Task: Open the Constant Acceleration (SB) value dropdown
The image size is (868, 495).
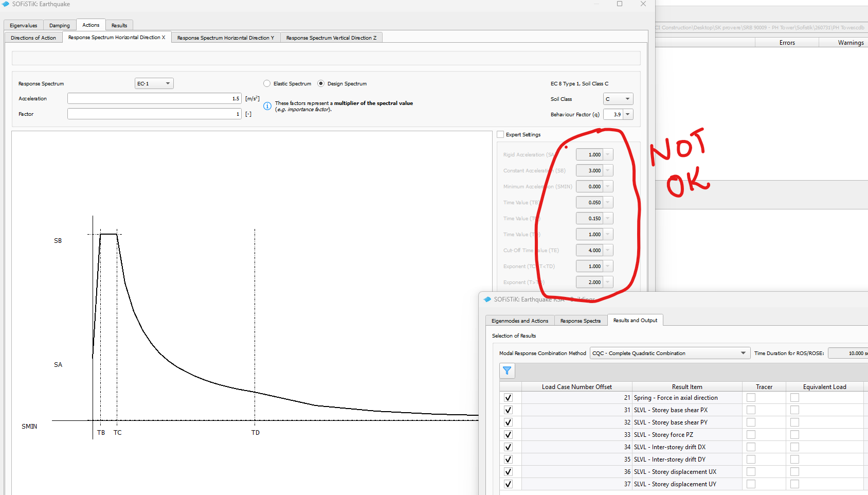Action: click(x=608, y=170)
